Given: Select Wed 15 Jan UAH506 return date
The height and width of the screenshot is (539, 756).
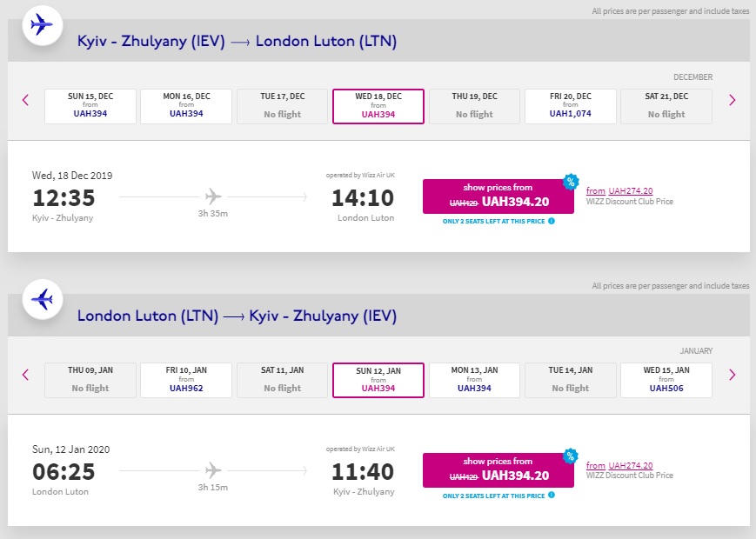Looking at the screenshot, I should pyautogui.click(x=666, y=381).
